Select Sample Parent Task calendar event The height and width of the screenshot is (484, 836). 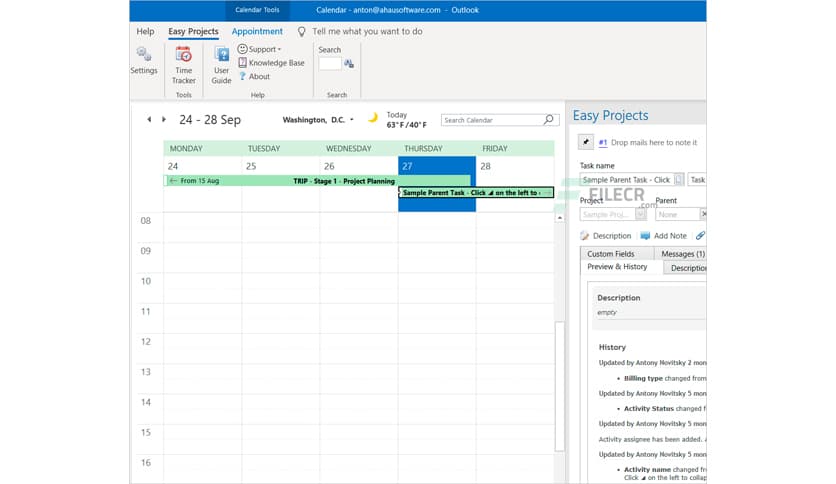pyautogui.click(x=476, y=192)
